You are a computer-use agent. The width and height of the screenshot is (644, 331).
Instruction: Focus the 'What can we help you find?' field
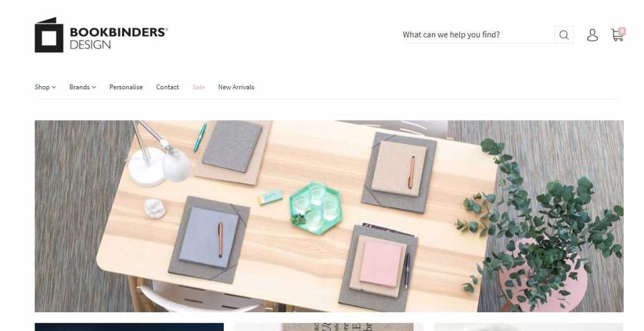coord(479,35)
